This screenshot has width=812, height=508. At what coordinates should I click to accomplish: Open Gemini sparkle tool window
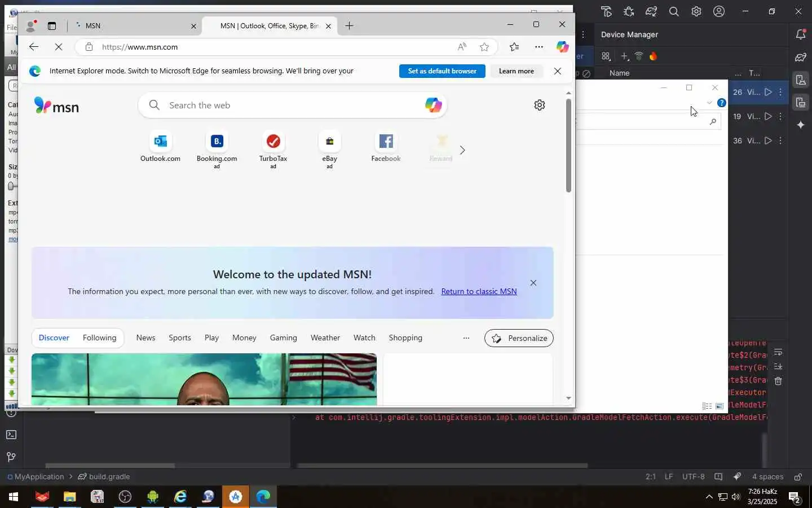pos(801,125)
